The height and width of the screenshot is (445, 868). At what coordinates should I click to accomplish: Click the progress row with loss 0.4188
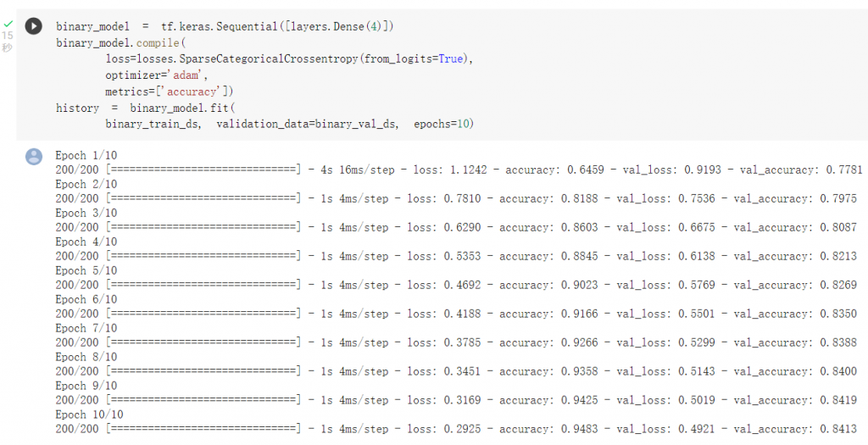coord(456,314)
